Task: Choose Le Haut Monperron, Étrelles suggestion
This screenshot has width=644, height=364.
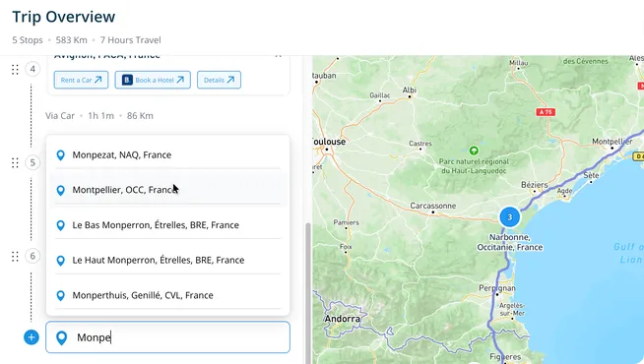Action: click(x=168, y=260)
